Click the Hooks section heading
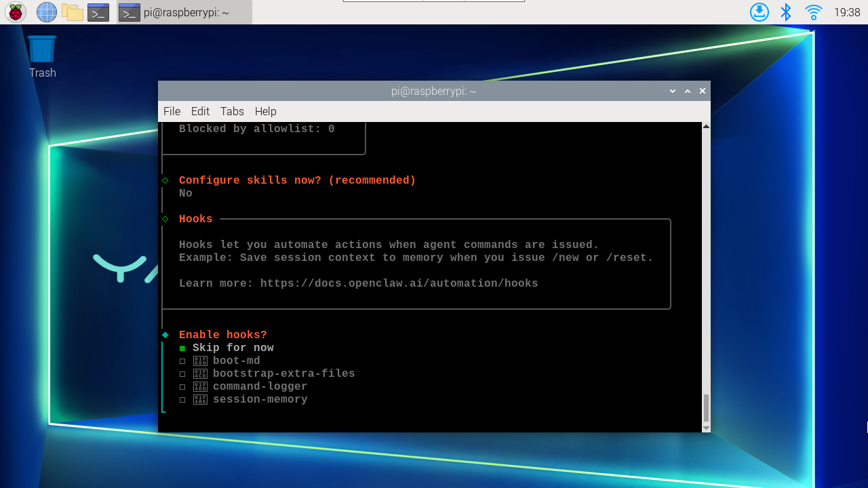Screen dimensions: 868x488 click(196, 219)
